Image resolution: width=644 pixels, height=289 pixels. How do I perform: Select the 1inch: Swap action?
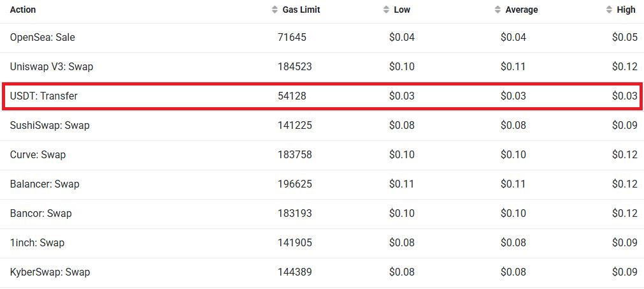[x=37, y=243]
